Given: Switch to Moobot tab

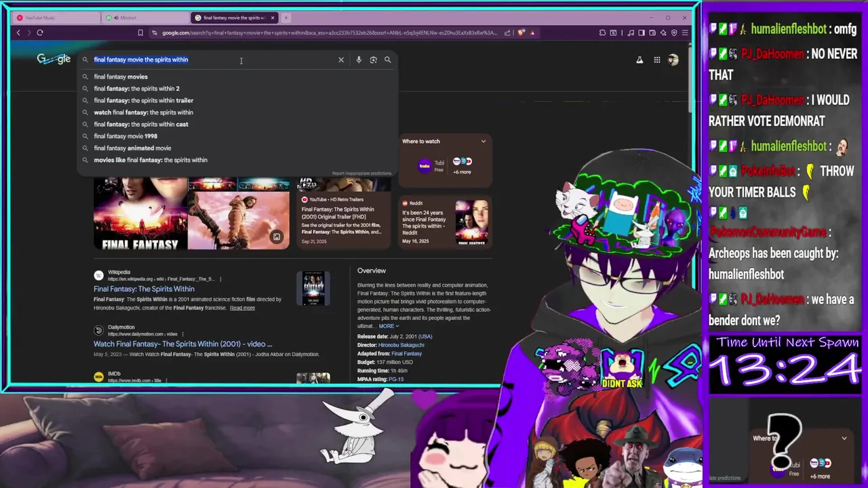Looking at the screenshot, I should [144, 18].
